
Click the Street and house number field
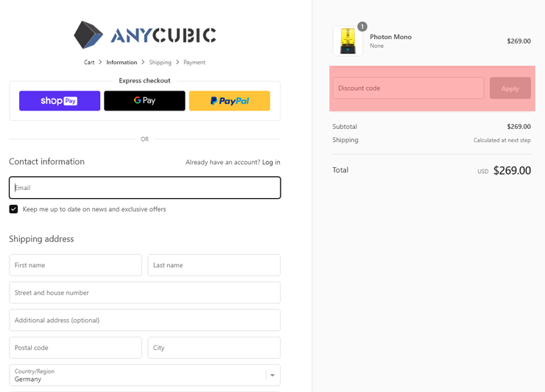(145, 293)
